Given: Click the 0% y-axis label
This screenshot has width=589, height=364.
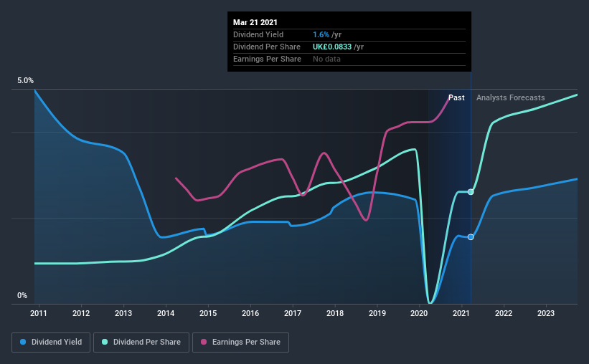Looking at the screenshot, I should pyautogui.click(x=22, y=296).
